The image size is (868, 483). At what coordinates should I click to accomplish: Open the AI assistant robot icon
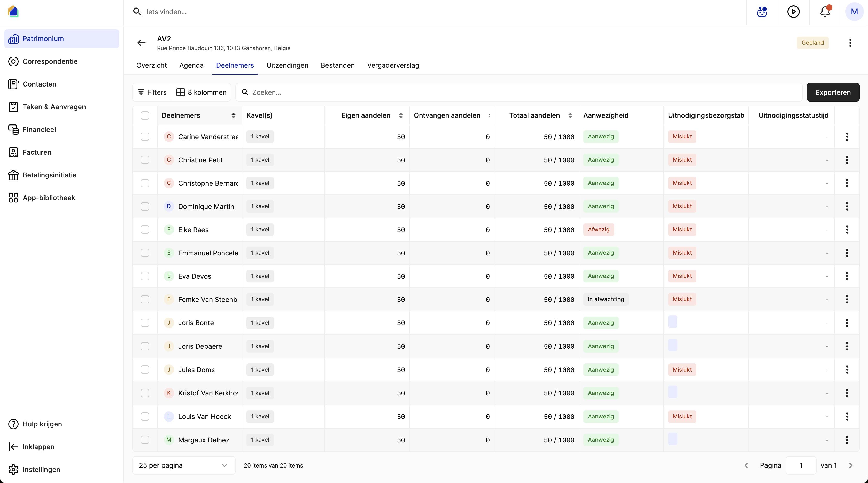pos(762,12)
